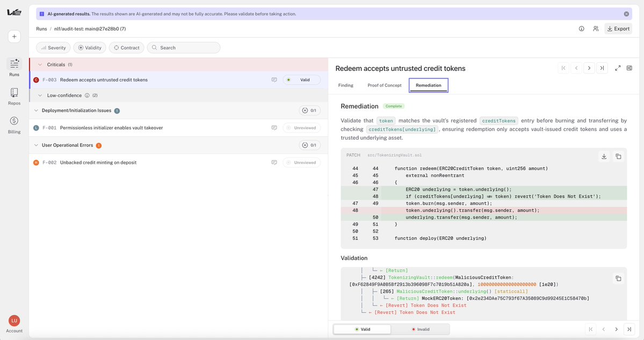Click the Validation heading
This screenshot has width=644, height=340.
tap(354, 258)
